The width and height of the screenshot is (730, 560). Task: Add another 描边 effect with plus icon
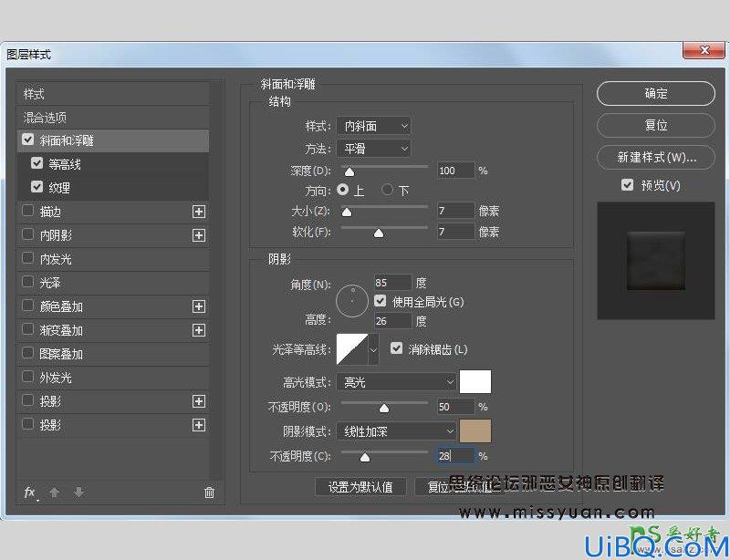click(x=199, y=212)
